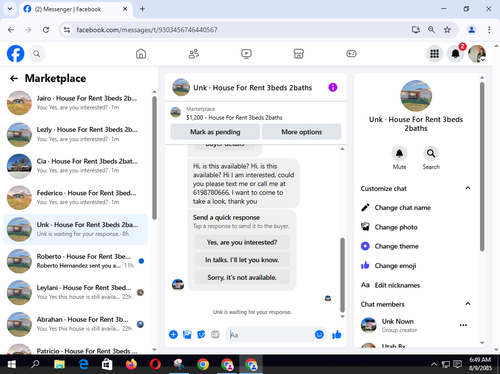The height and width of the screenshot is (374, 500).
Task: Open the Facebook logo home link
Action: pyautogui.click(x=15, y=54)
